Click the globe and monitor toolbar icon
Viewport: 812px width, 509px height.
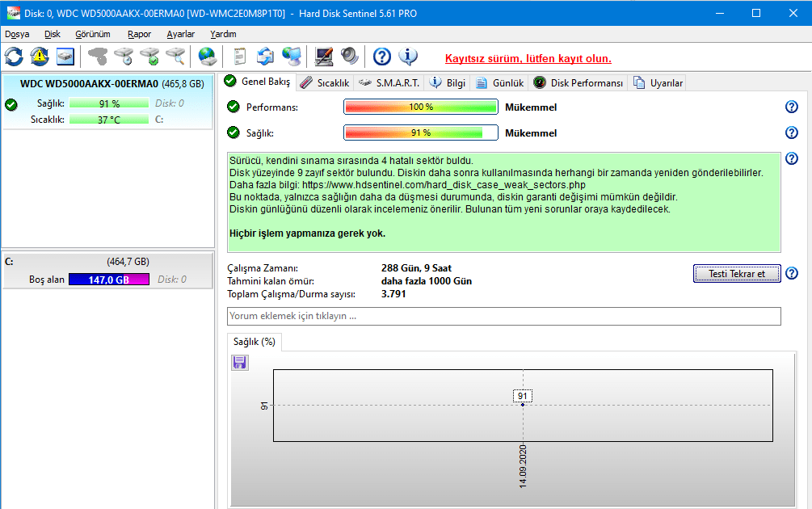pos(292,57)
